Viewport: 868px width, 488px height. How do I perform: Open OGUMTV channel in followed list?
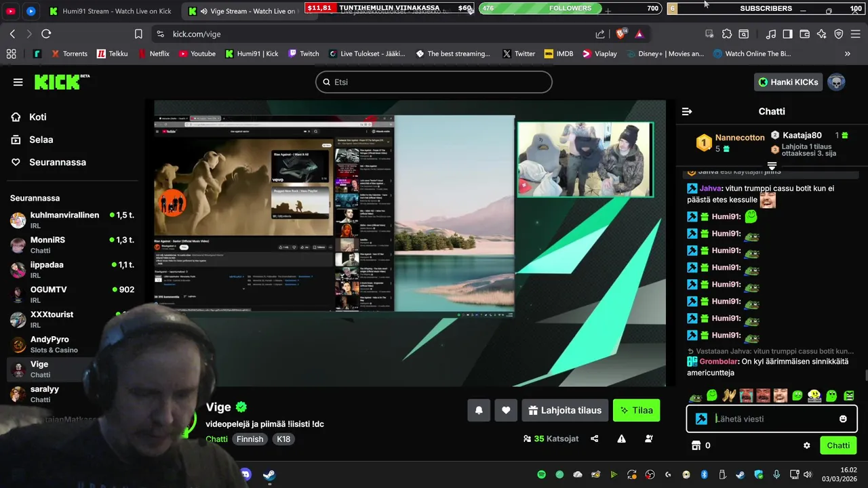pos(72,294)
